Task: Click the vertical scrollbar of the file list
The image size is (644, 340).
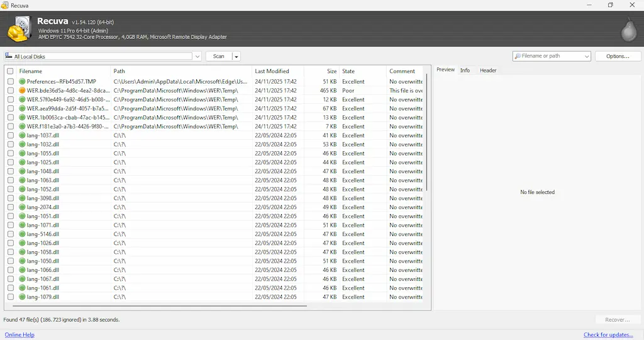Action: pos(427,132)
